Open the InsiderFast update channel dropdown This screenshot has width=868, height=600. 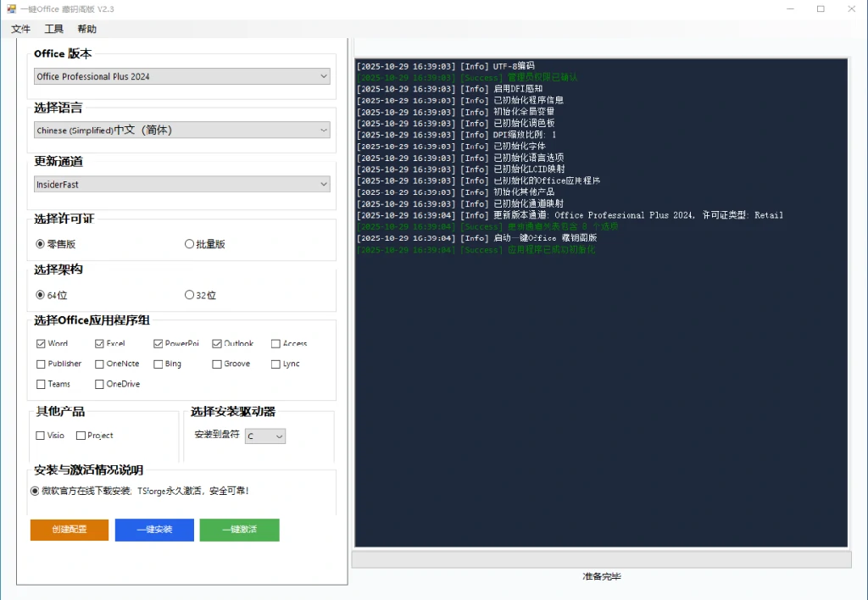[181, 184]
